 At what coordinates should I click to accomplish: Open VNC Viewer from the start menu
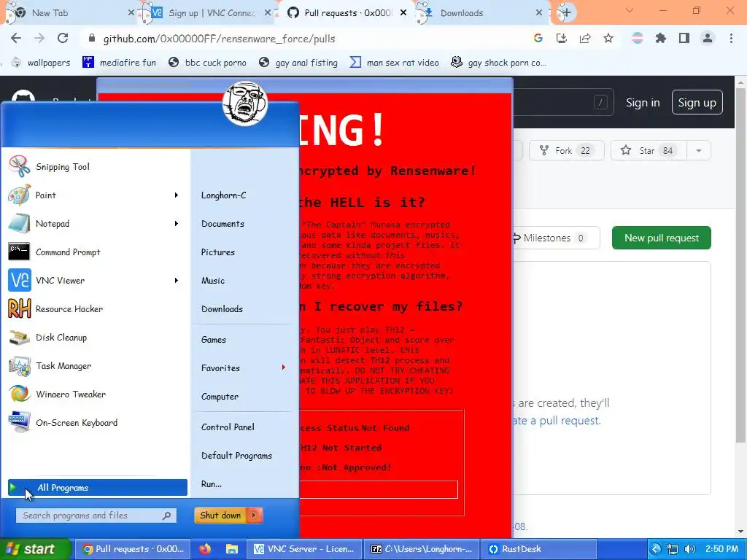(60, 281)
